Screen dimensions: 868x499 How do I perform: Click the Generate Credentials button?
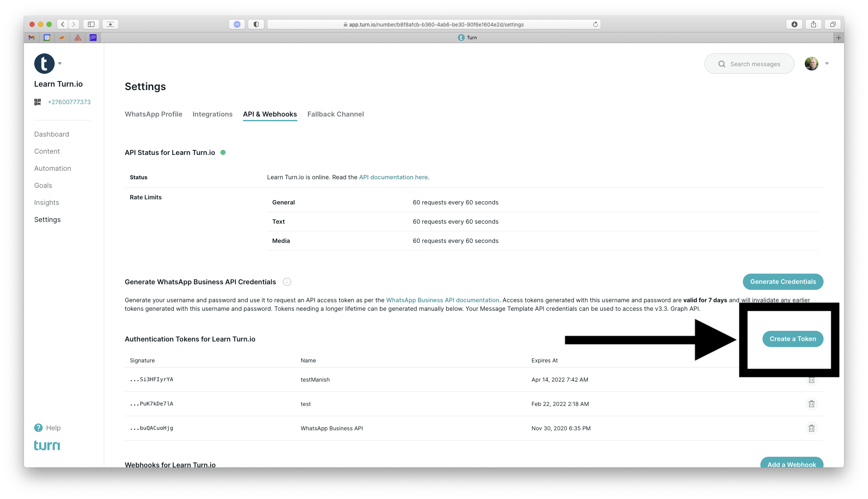coord(783,282)
